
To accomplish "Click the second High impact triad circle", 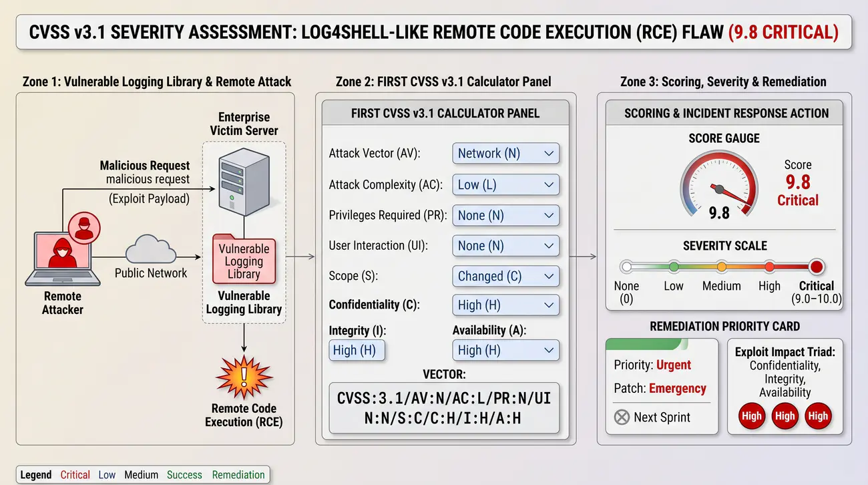I will click(785, 416).
